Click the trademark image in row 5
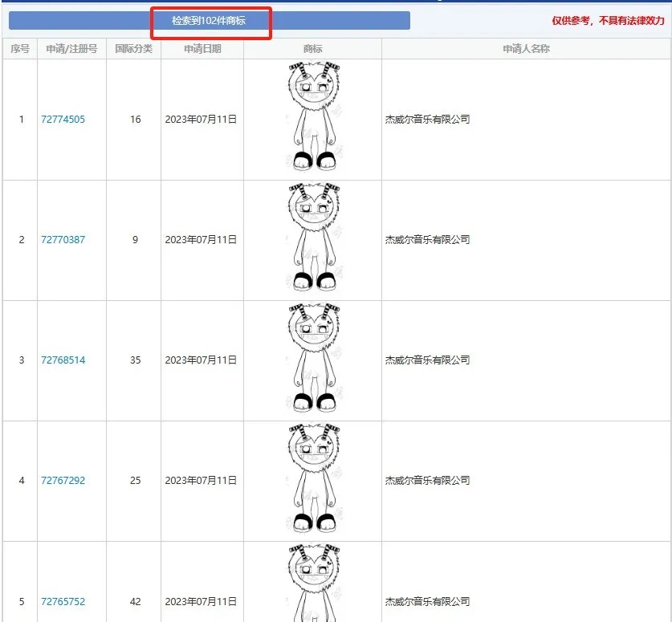 coord(314,583)
